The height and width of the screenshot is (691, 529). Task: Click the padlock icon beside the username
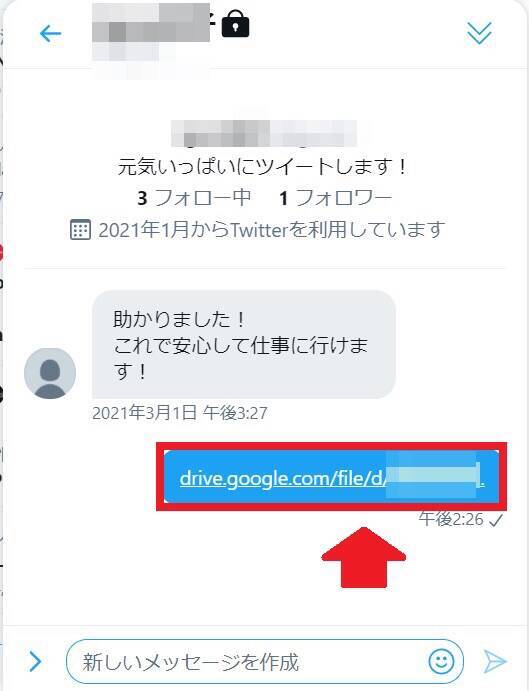(x=235, y=24)
